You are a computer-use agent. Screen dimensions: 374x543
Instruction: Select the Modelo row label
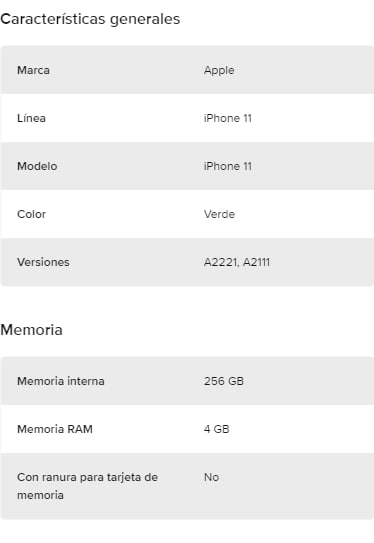click(x=37, y=166)
